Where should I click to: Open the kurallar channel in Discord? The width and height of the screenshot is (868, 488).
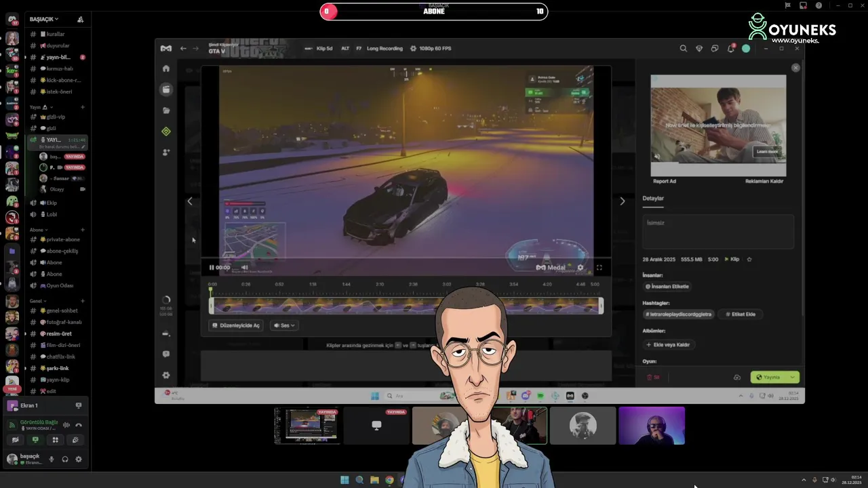coord(56,34)
